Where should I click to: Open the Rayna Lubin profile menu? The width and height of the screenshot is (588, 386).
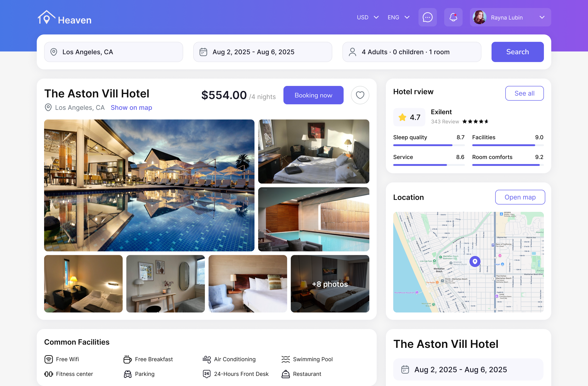510,17
